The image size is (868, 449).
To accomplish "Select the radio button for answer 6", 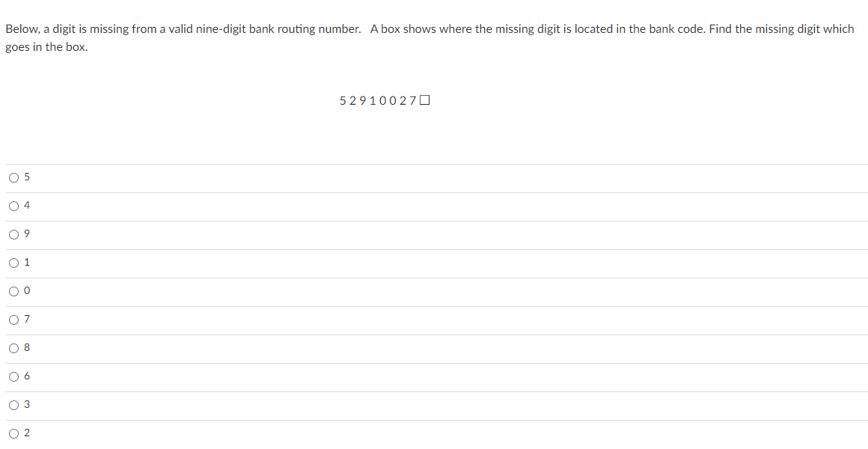I will [14, 376].
